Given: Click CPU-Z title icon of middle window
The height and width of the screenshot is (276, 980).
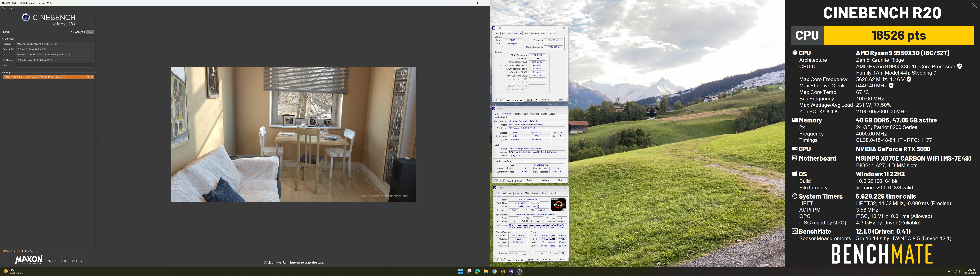Looking at the screenshot, I should (x=494, y=109).
